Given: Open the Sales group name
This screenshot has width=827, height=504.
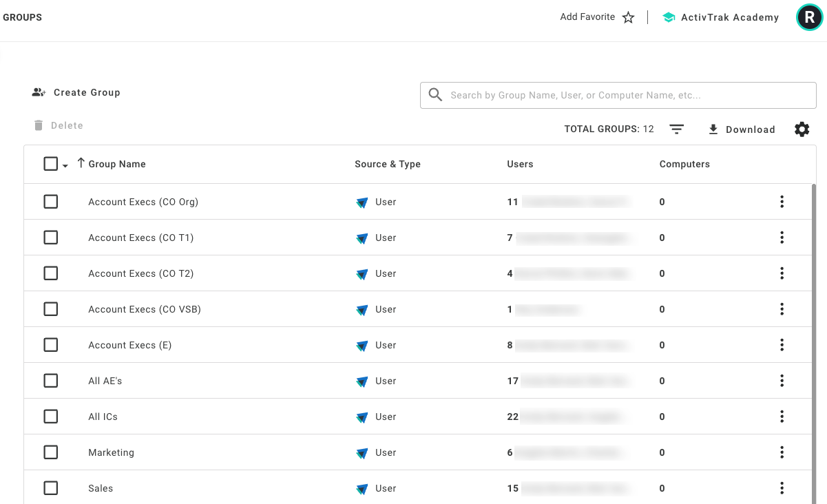Looking at the screenshot, I should tap(101, 488).
